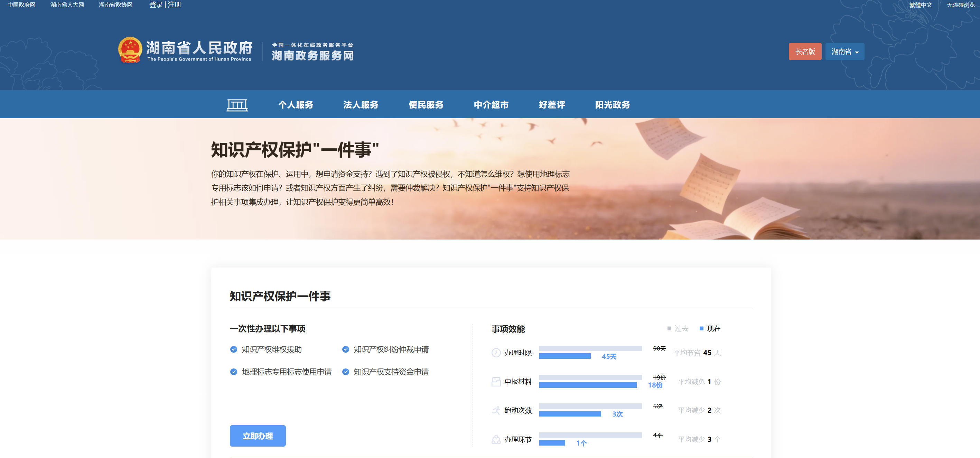Viewport: 980px width, 458px height.
Task: Click the checkmark next to 知识产权维权援助
Action: [234, 349]
